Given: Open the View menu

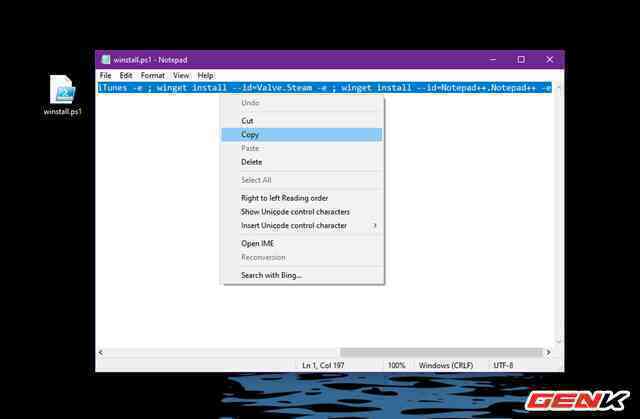Looking at the screenshot, I should coord(181,75).
